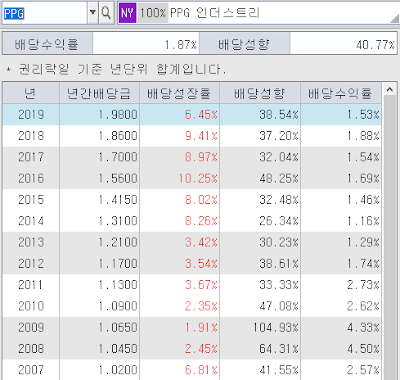Click the 10.25% growth rate cell
400x380 pixels.
[180, 178]
